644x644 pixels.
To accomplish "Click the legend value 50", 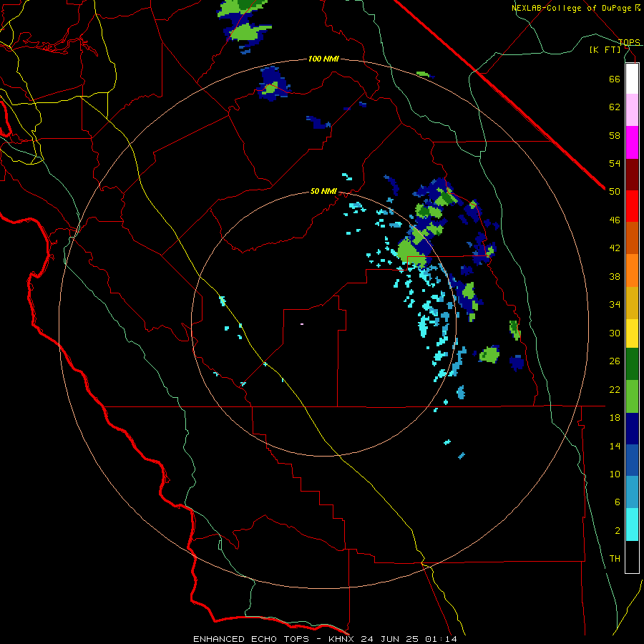I will [615, 192].
